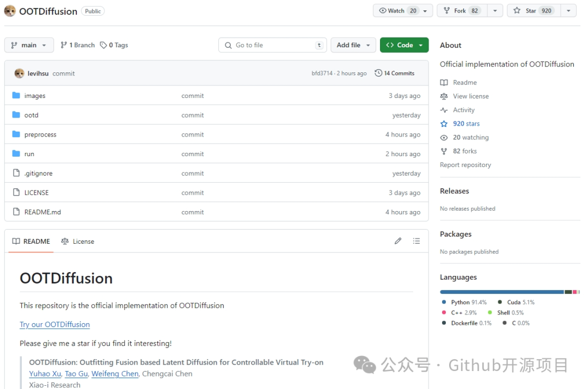Click the images folder icon
This screenshot has width=588, height=389.
point(16,95)
